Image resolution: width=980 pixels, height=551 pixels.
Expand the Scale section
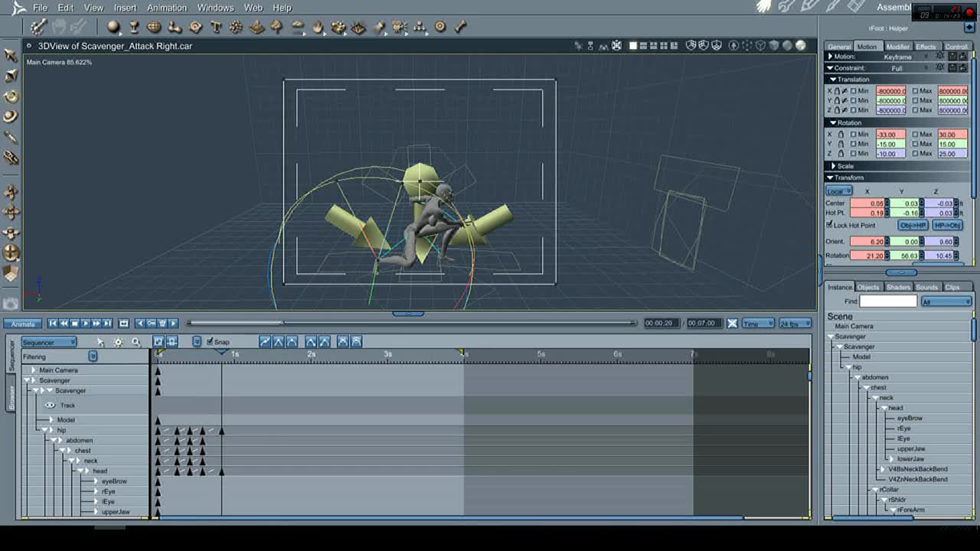pyautogui.click(x=833, y=166)
